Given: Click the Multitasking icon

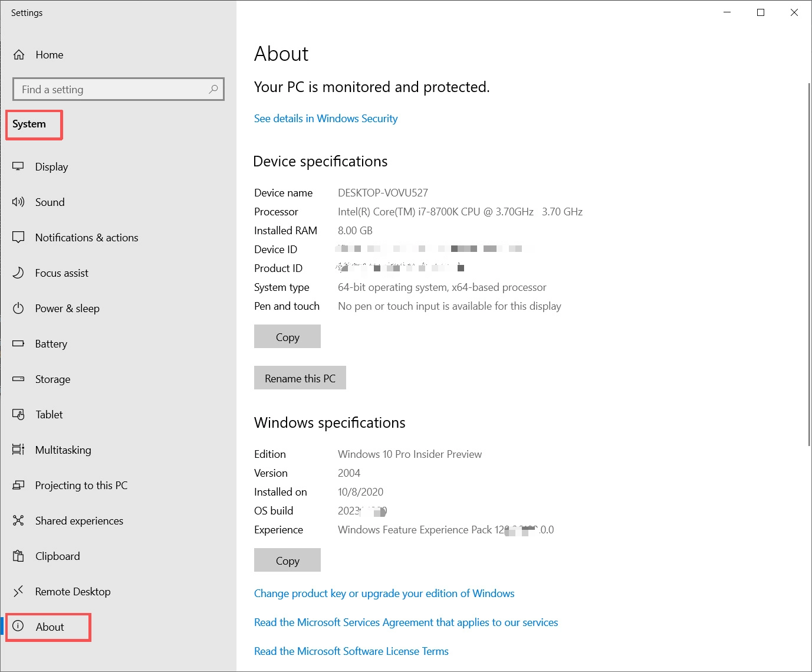Looking at the screenshot, I should [x=18, y=450].
